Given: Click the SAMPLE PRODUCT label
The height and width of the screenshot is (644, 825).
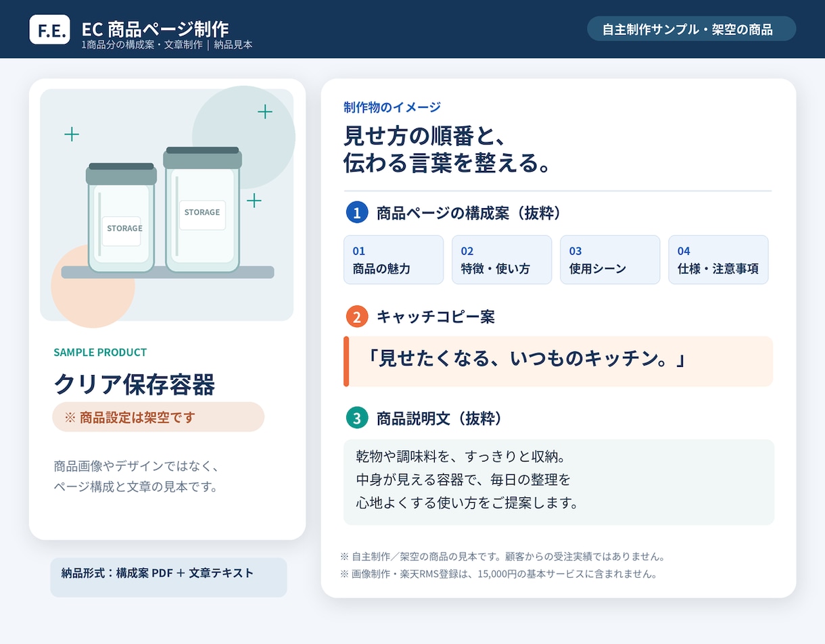Looking at the screenshot, I should [x=100, y=352].
